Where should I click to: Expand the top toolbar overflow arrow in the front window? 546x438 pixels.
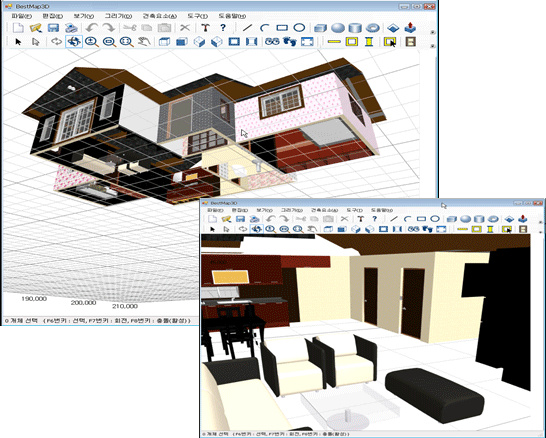coord(541,222)
